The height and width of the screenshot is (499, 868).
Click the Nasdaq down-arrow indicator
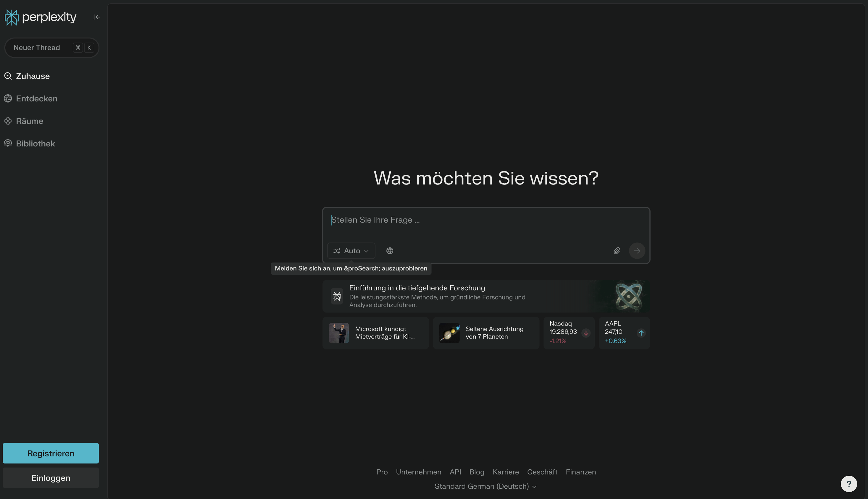tap(586, 333)
